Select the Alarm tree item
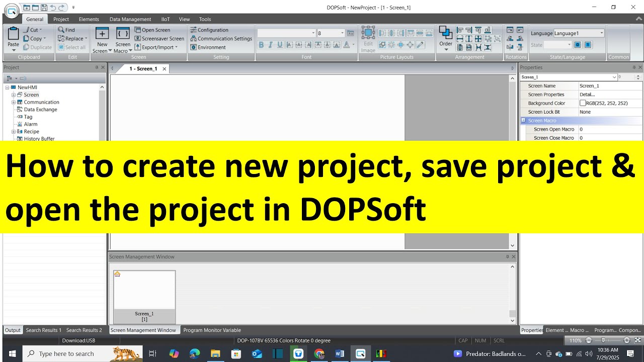The height and width of the screenshot is (362, 644). pos(31,124)
